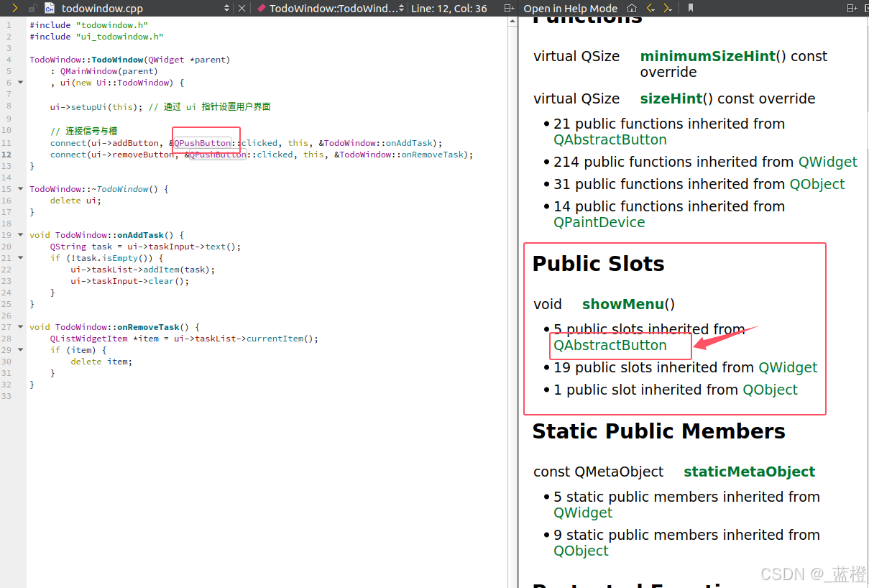Click the "ui_todowindow.h" include line

pyautogui.click(x=96, y=37)
